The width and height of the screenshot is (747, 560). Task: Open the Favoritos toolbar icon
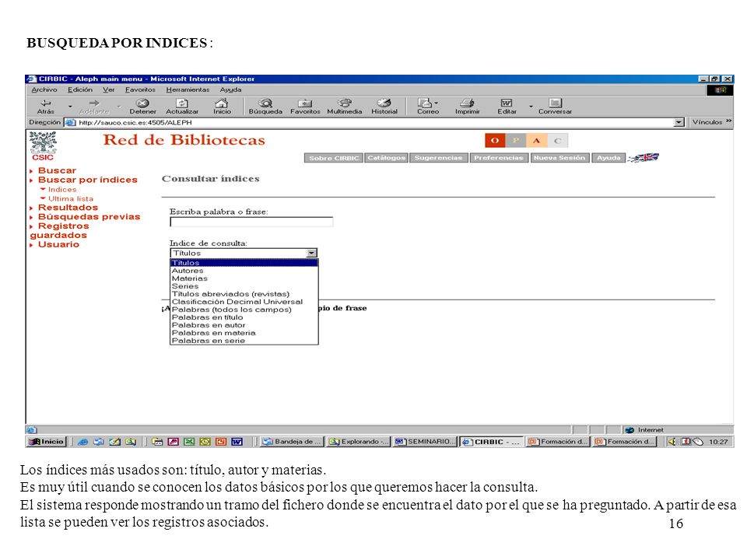click(305, 103)
